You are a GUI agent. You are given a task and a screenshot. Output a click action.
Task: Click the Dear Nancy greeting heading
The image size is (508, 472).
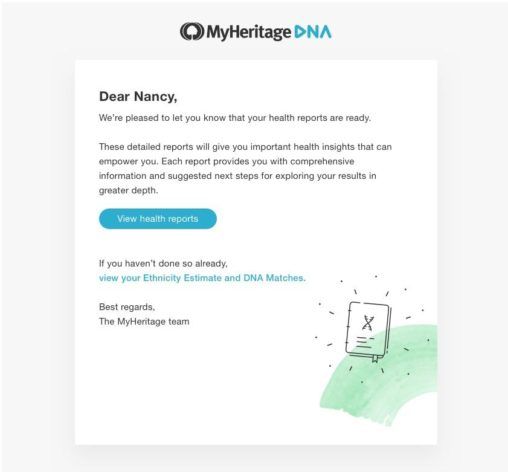pos(138,96)
